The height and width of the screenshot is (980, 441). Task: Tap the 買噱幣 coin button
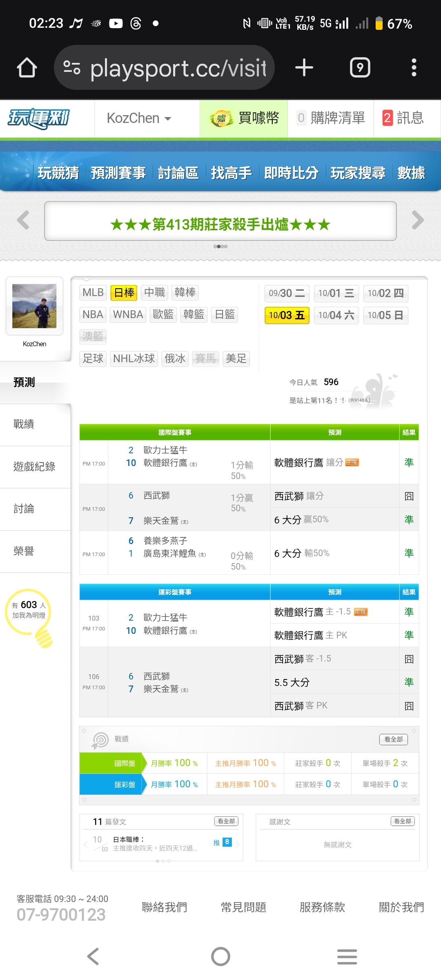[x=244, y=118]
